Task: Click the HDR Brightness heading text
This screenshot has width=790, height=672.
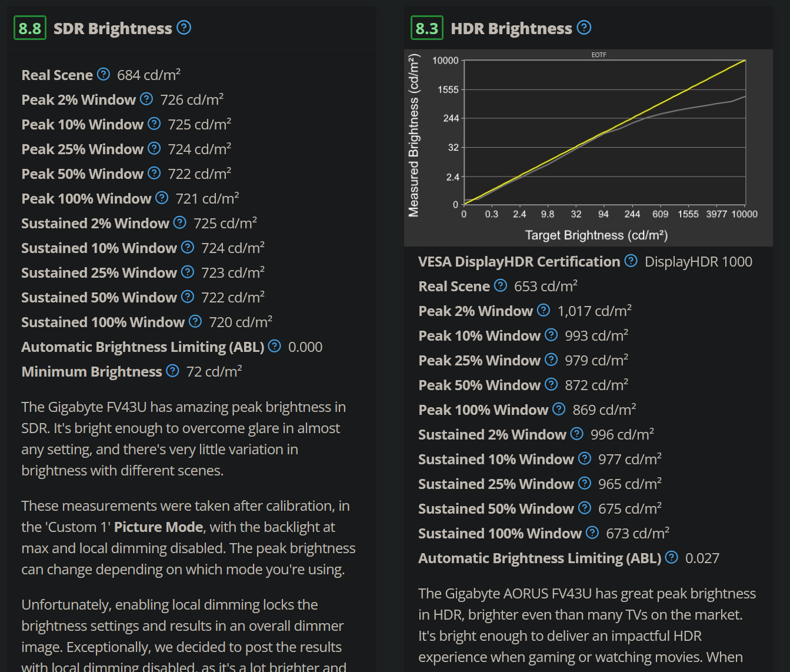Action: click(511, 28)
